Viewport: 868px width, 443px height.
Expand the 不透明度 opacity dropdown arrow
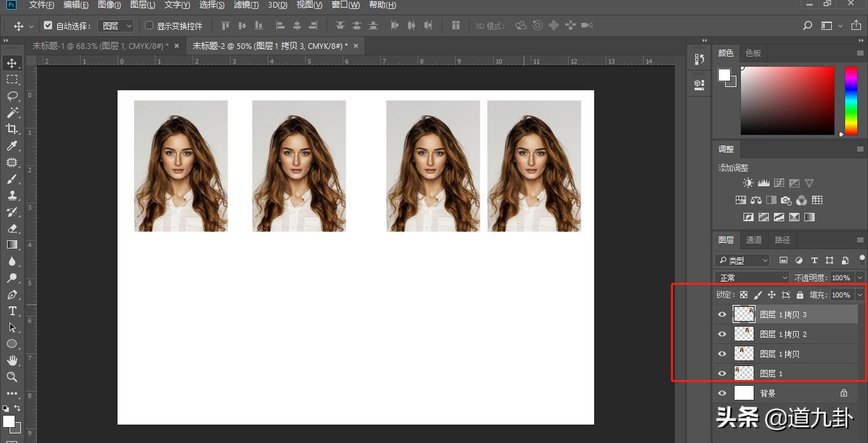coord(860,278)
